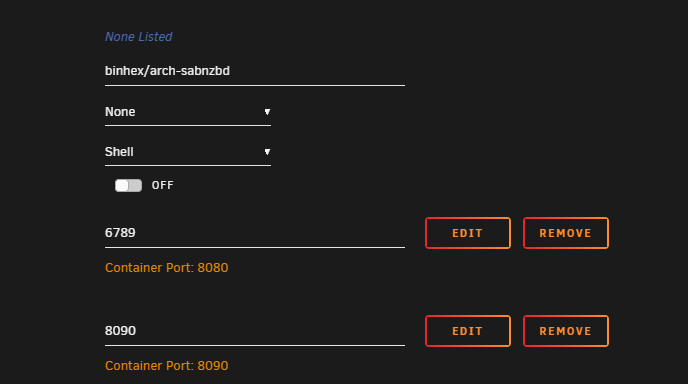Click the 'OFF' label next to the switch
Image resolution: width=688 pixels, height=384 pixels.
pyautogui.click(x=162, y=186)
